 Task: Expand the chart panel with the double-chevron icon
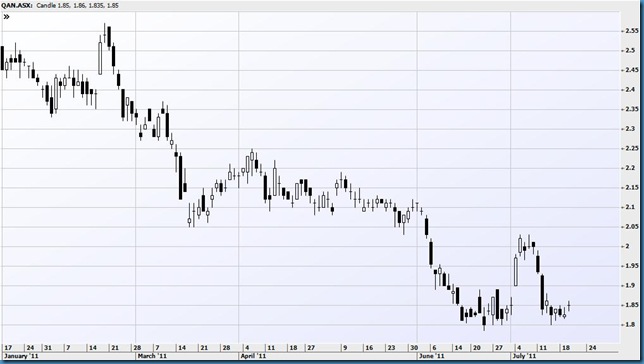[x=6, y=17]
